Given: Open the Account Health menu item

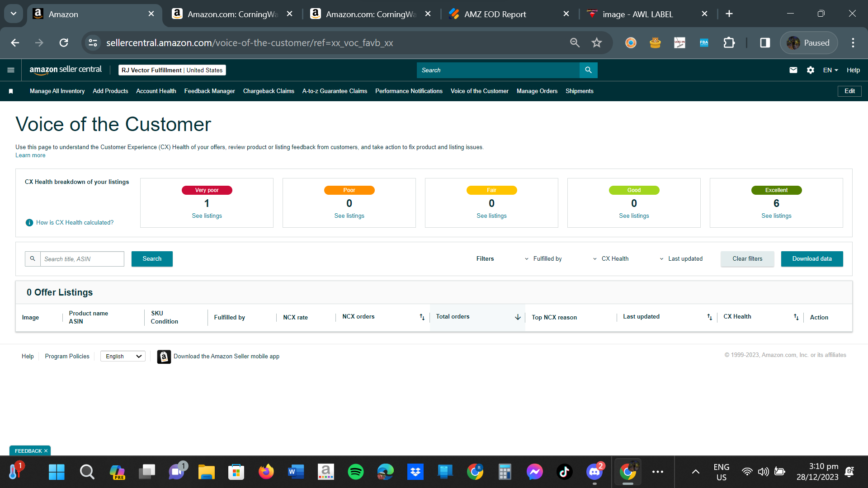Looking at the screenshot, I should 156,91.
